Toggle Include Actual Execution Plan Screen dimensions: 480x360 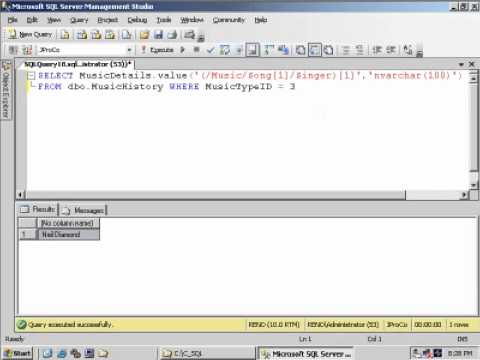(269, 50)
